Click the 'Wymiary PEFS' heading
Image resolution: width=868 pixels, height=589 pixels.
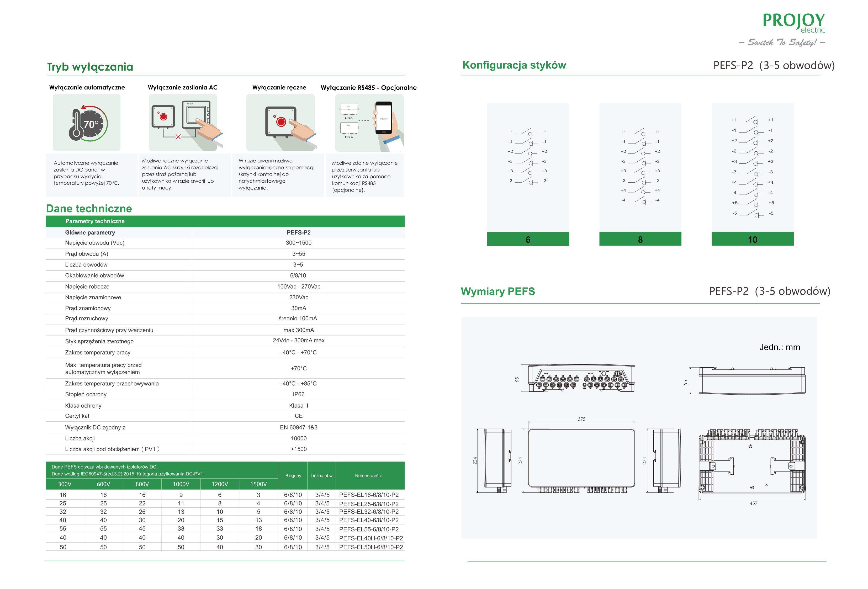tap(498, 291)
